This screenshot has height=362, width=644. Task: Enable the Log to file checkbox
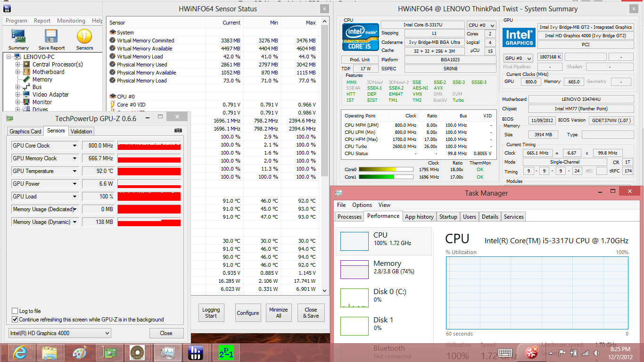pos(15,311)
